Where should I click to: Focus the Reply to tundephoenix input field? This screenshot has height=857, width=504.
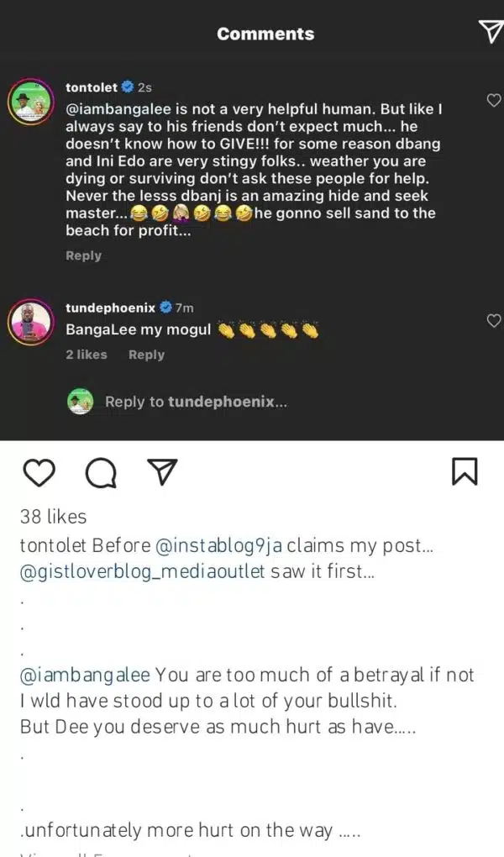point(196,402)
